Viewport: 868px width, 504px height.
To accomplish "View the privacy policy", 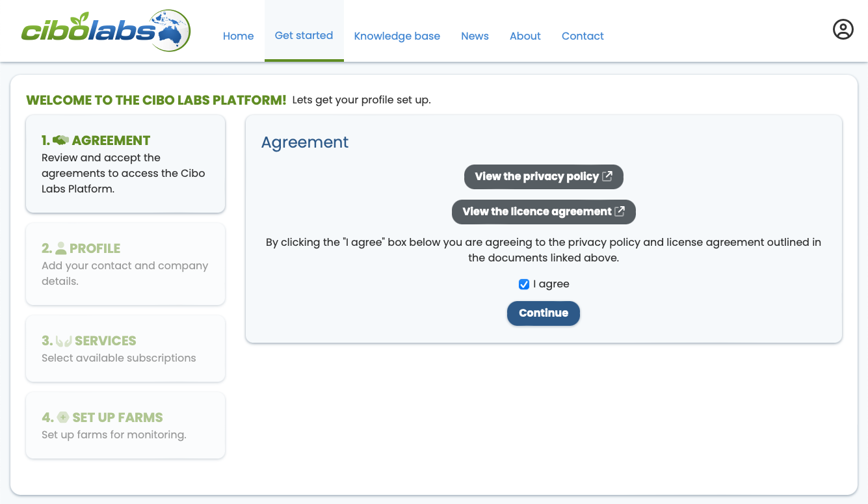I will click(536, 176).
